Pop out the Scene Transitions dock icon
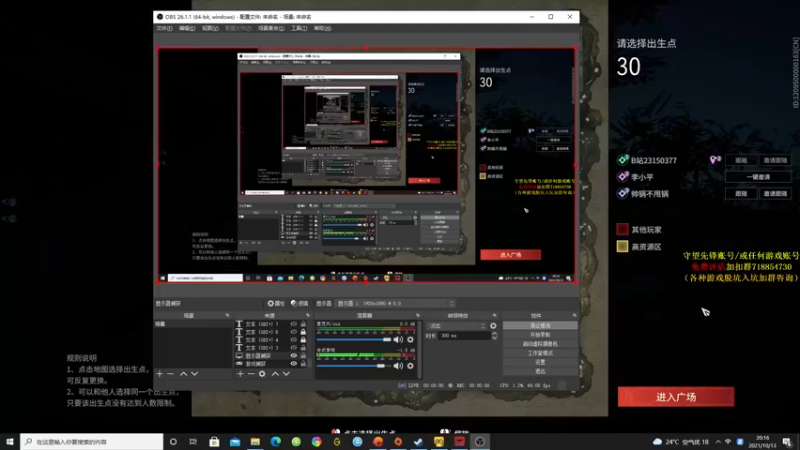Image resolution: width=800 pixels, height=450 pixels. pos(494,315)
